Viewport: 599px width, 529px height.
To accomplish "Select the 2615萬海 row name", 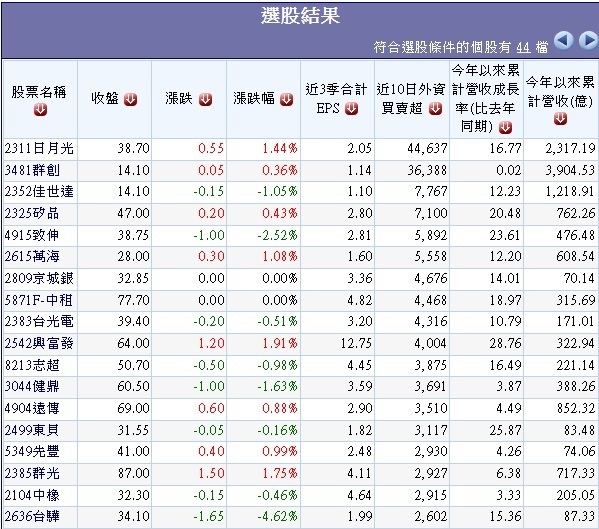I will coord(32,256).
